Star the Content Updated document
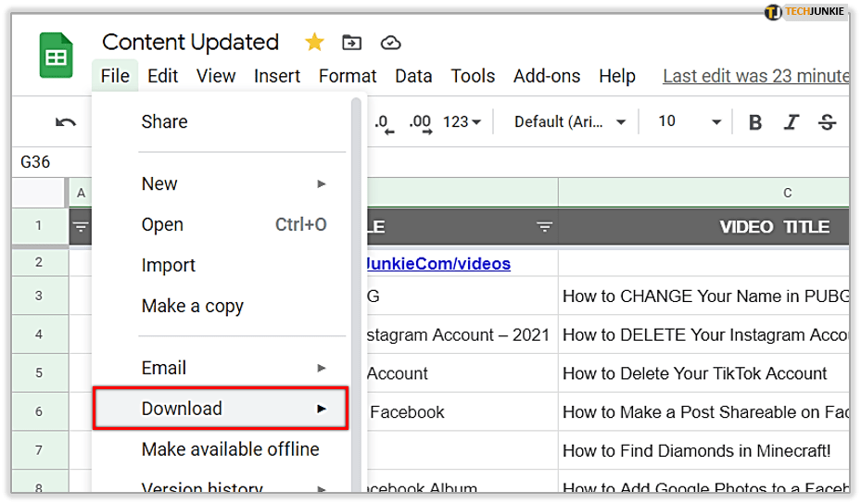Image resolution: width=861 pixels, height=504 pixels. pos(314,43)
